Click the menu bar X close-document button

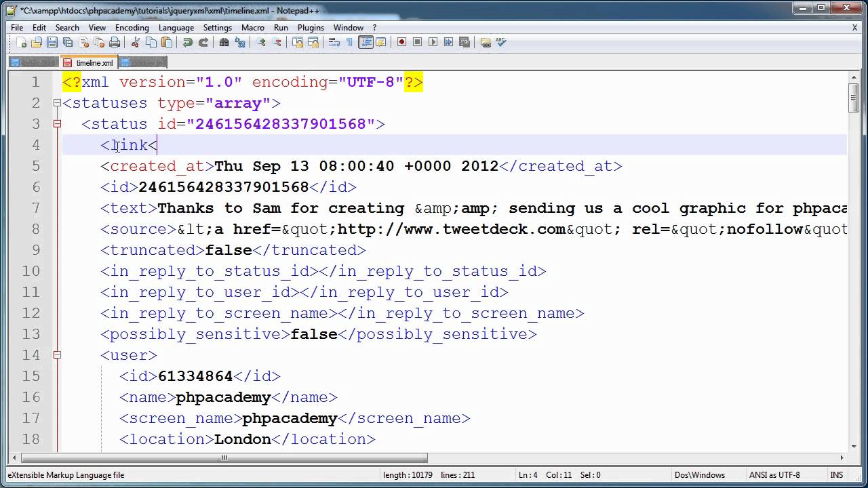854,28
